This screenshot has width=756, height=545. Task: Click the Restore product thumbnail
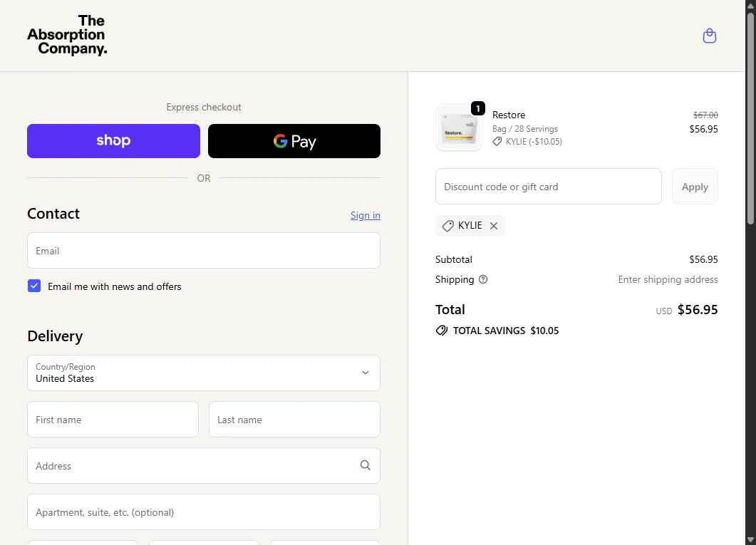(x=458, y=128)
